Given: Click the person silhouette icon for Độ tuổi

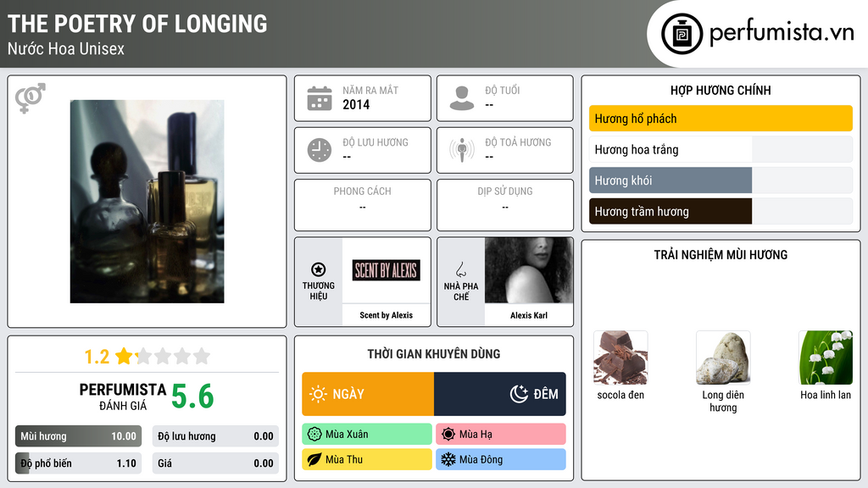Looking at the screenshot, I should pyautogui.click(x=462, y=98).
